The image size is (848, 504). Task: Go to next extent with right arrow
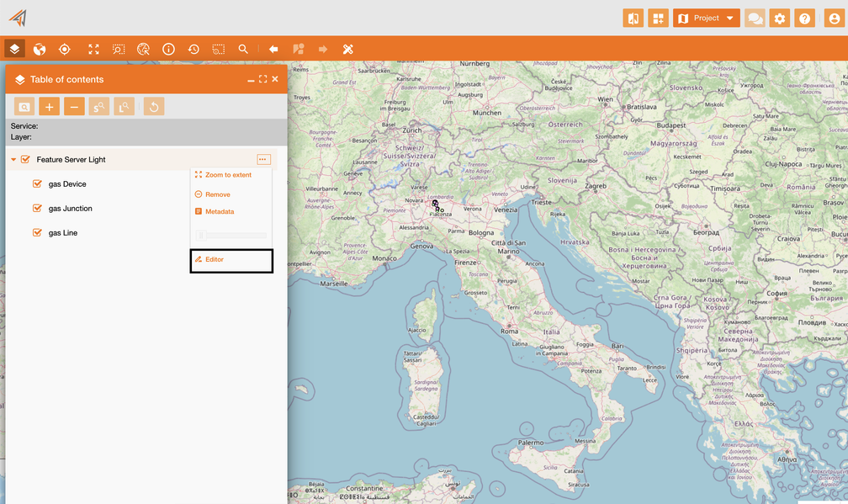(323, 49)
